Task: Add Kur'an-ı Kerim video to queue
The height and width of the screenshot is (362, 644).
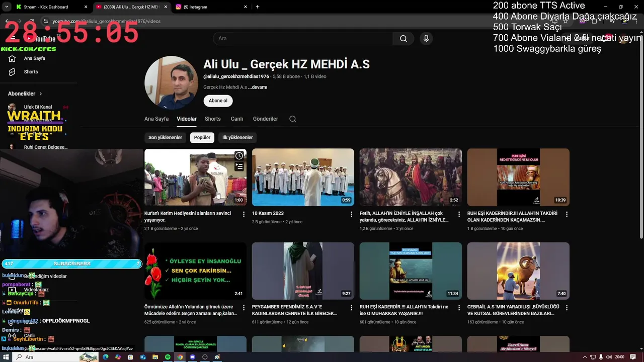Action: coord(239,167)
